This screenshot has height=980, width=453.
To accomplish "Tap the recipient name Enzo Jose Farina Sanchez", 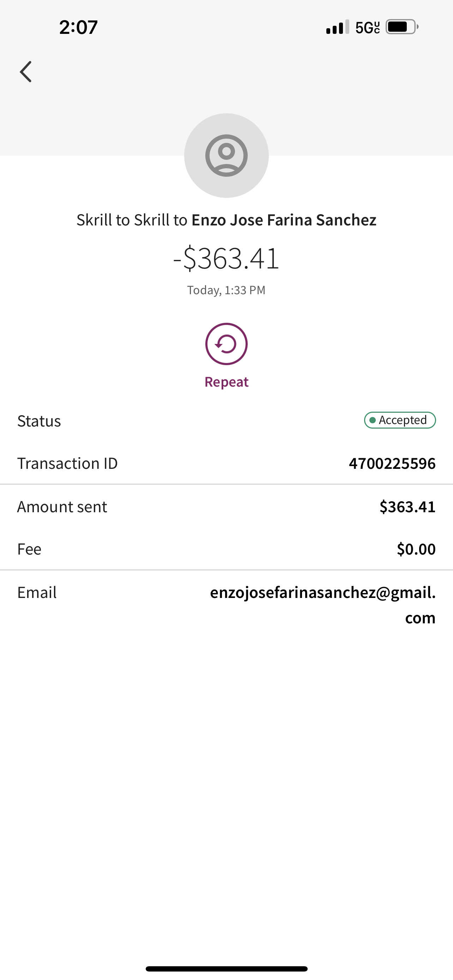I will click(284, 220).
